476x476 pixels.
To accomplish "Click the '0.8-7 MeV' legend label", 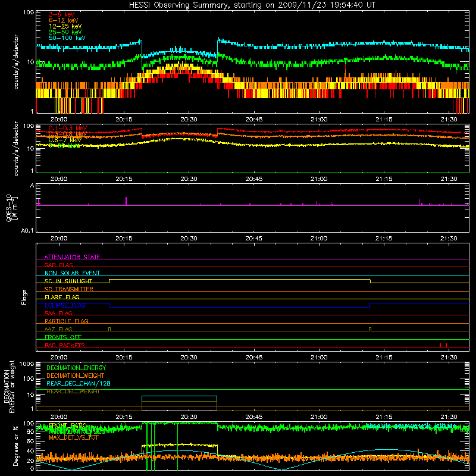I will pos(65,140).
